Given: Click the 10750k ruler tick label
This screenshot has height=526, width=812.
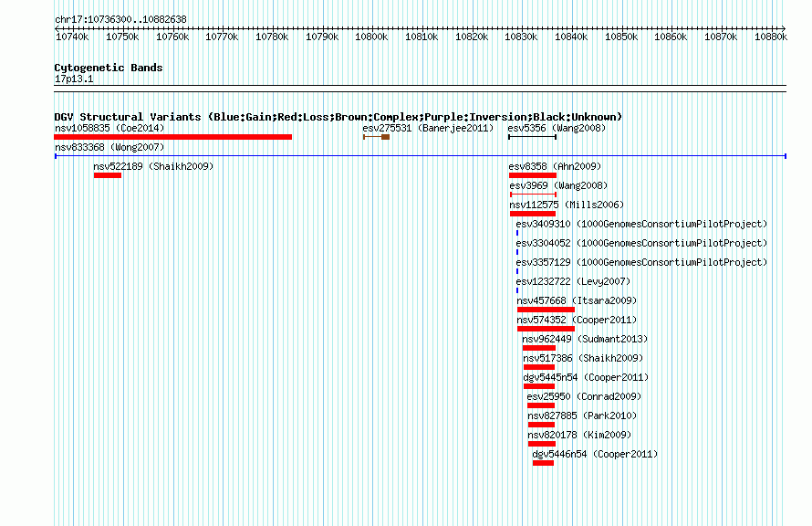Looking at the screenshot, I should click(x=122, y=37).
